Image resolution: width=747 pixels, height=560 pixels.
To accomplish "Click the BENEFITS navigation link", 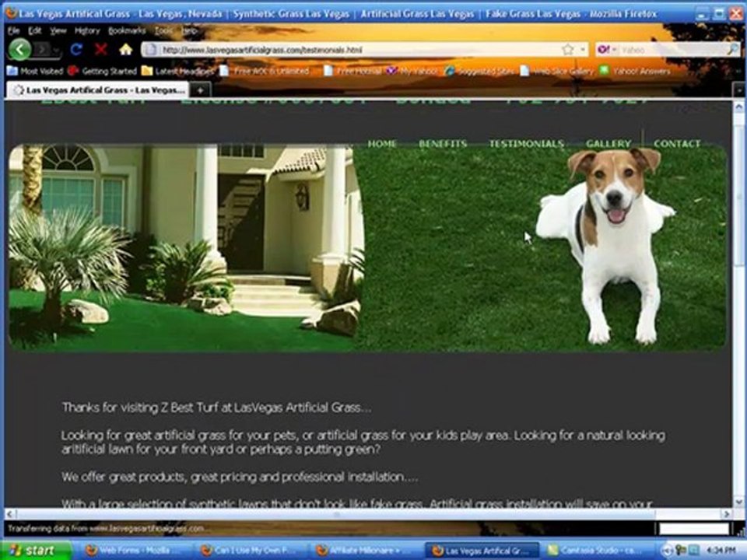I will point(443,143).
